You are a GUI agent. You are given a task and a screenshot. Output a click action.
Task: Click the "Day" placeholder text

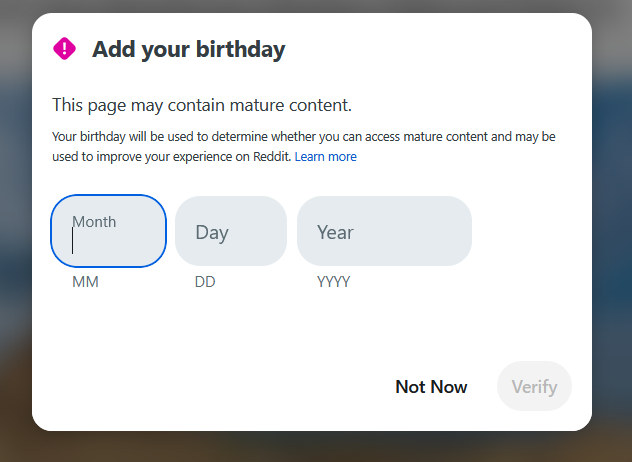[x=212, y=233]
